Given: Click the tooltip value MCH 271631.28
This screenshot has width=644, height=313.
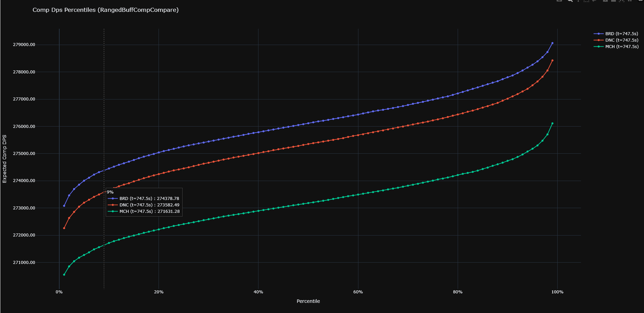Looking at the screenshot, I should coord(149,211).
